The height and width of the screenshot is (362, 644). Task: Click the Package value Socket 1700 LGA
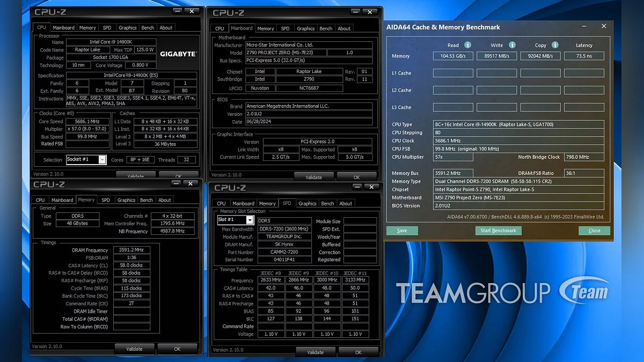point(112,57)
